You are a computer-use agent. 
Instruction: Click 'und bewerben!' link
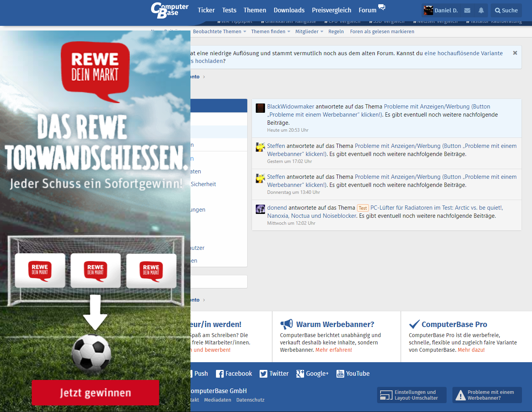pos(212,350)
